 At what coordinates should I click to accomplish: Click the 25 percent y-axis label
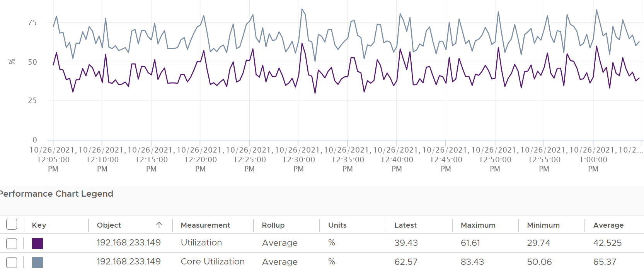click(32, 100)
